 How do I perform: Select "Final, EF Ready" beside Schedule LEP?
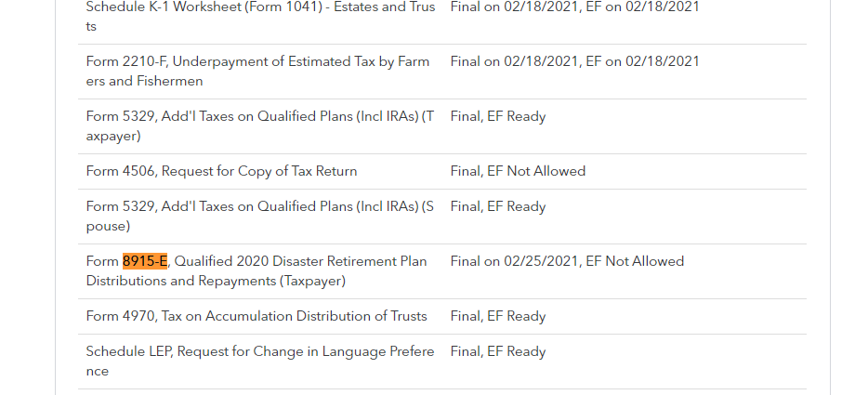[497, 352]
